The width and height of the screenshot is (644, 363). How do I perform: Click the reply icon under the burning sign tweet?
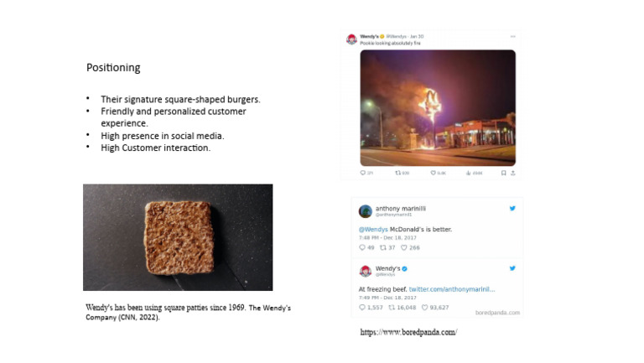point(363,173)
